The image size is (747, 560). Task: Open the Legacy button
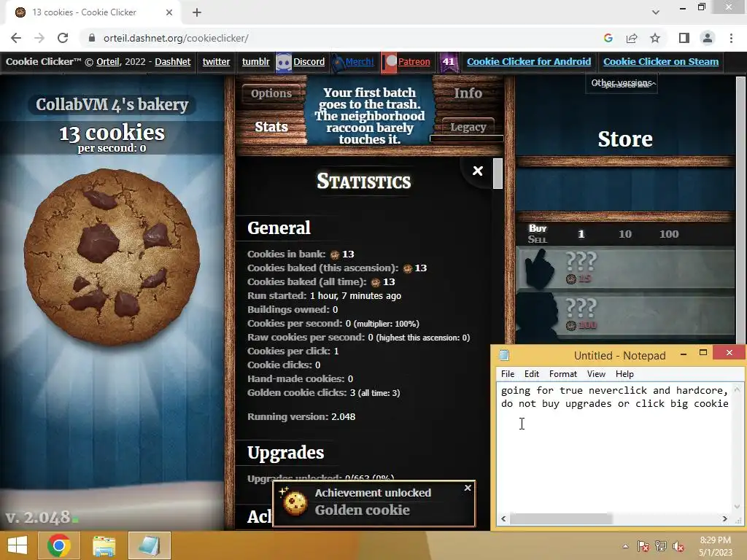(468, 127)
